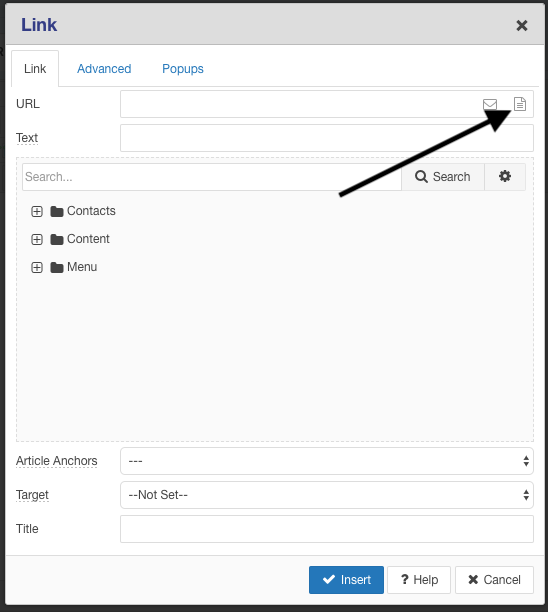
Task: Open the Article Anchors dropdown
Action: (x=327, y=461)
